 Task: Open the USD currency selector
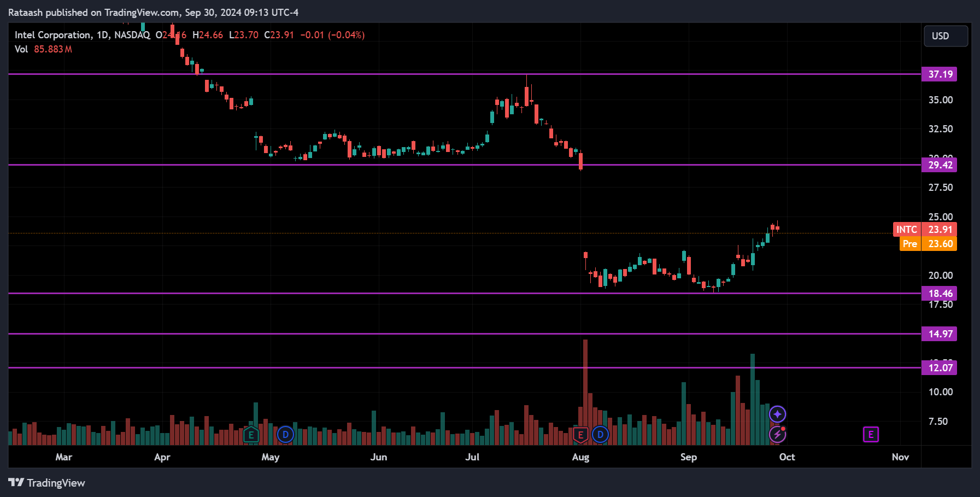coord(946,36)
